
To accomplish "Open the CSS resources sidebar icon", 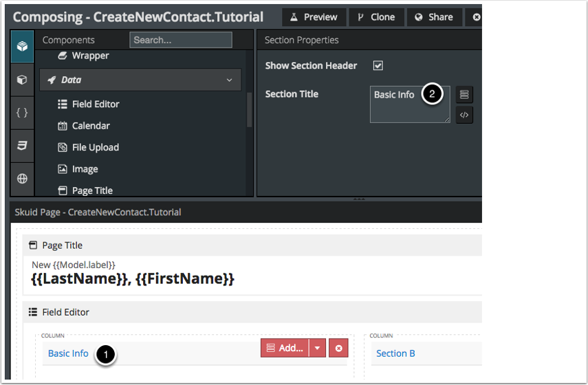I will point(22,145).
